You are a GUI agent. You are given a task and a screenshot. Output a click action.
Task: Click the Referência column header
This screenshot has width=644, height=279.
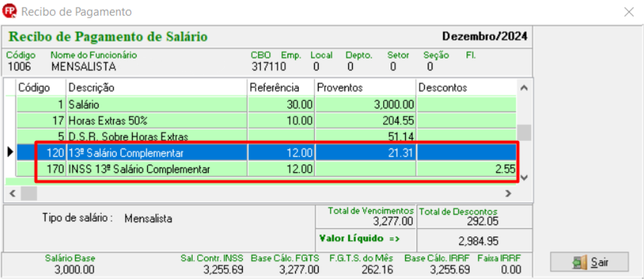281,88
